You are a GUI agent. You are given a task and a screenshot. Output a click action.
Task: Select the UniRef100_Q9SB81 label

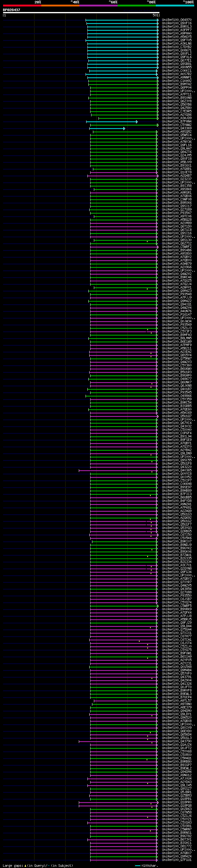pos(177,64)
